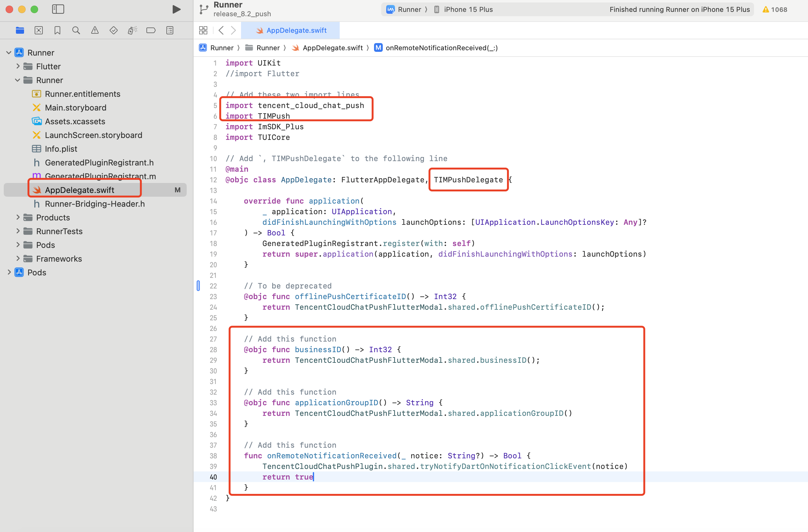
Task: Open the Issue navigator warning icon
Action: pos(95,31)
